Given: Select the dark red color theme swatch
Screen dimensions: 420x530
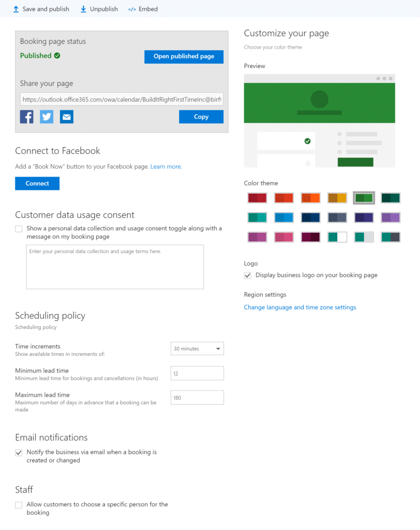Looking at the screenshot, I should point(257,198).
